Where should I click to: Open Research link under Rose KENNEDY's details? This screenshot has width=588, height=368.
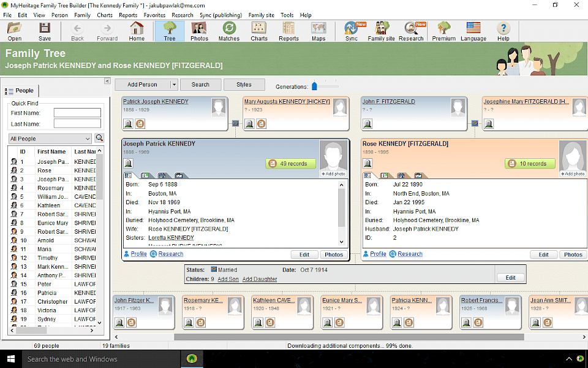(x=410, y=254)
